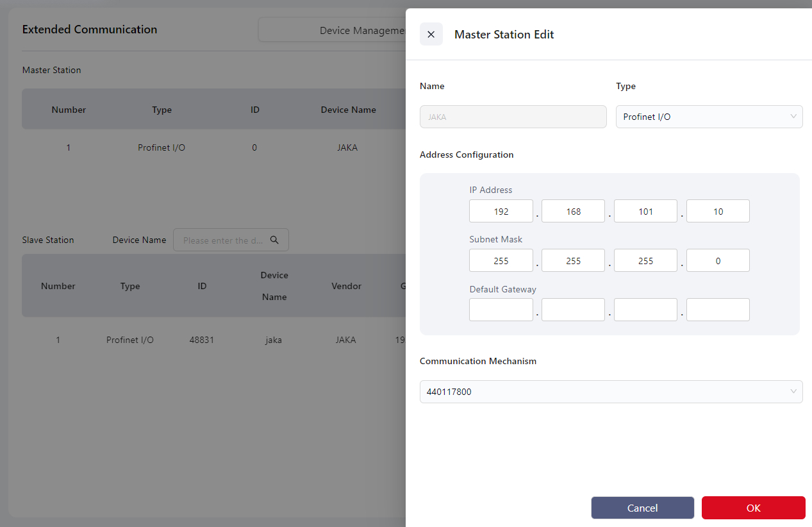This screenshot has width=812, height=527.
Task: Click the first Subnet Mask octet field
Action: point(501,260)
